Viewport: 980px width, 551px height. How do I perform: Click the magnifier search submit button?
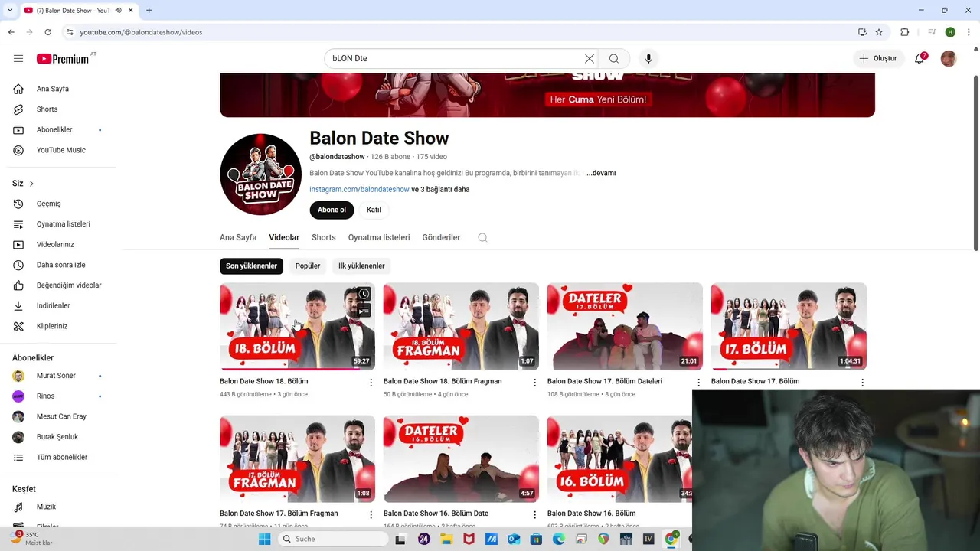click(x=614, y=58)
